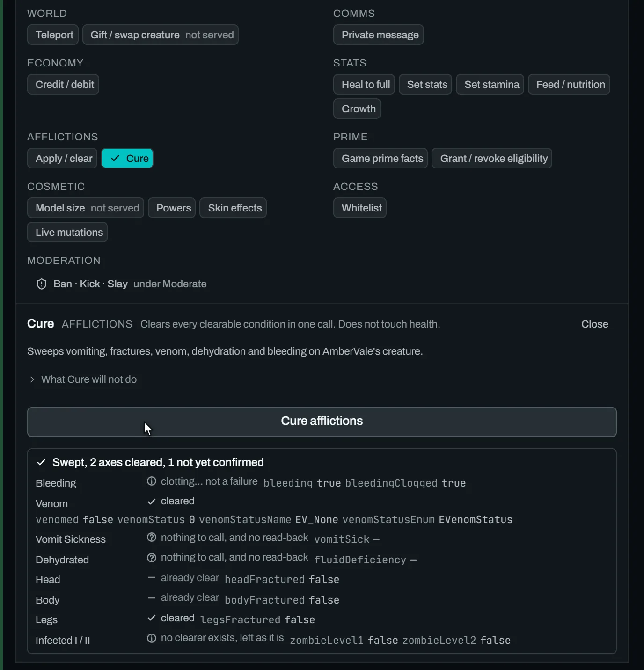Open the Set stamina action
Viewport: 644px width, 670px height.
(490, 84)
